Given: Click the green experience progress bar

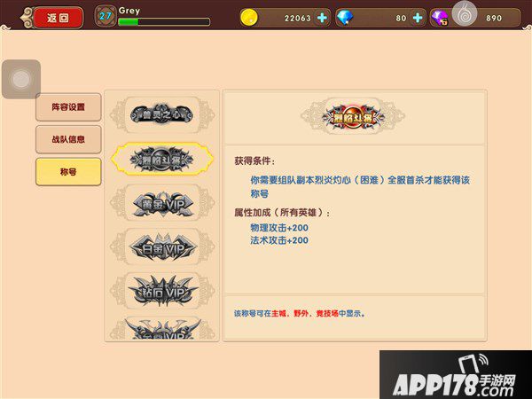Looking at the screenshot, I should [x=164, y=22].
